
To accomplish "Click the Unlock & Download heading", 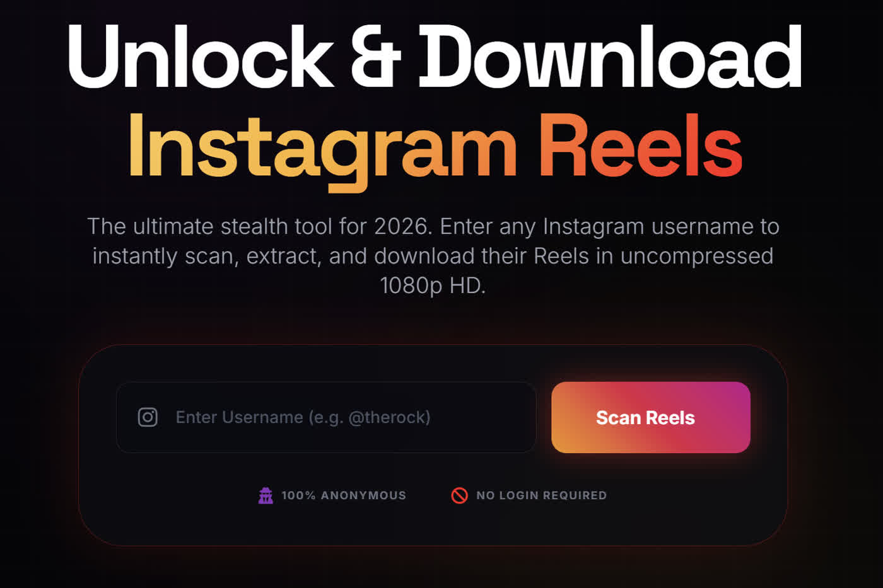I will 435,57.
